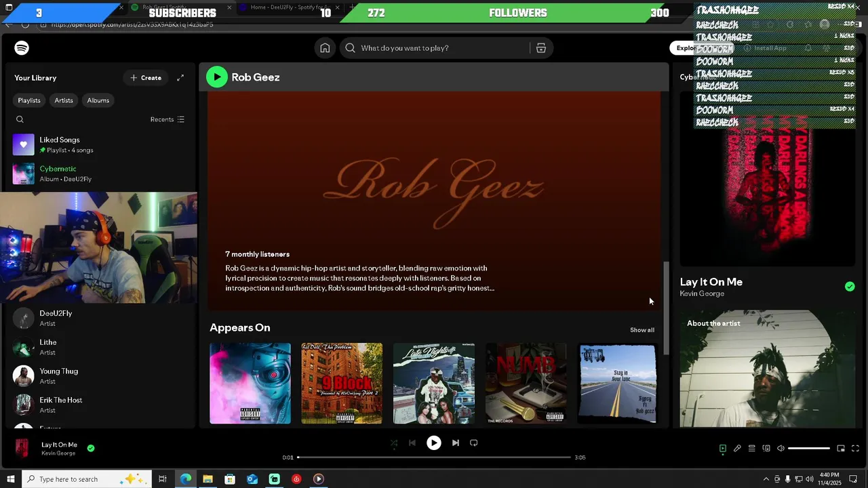Create a new playlist with Create button
The height and width of the screenshot is (488, 868).
[x=146, y=78]
